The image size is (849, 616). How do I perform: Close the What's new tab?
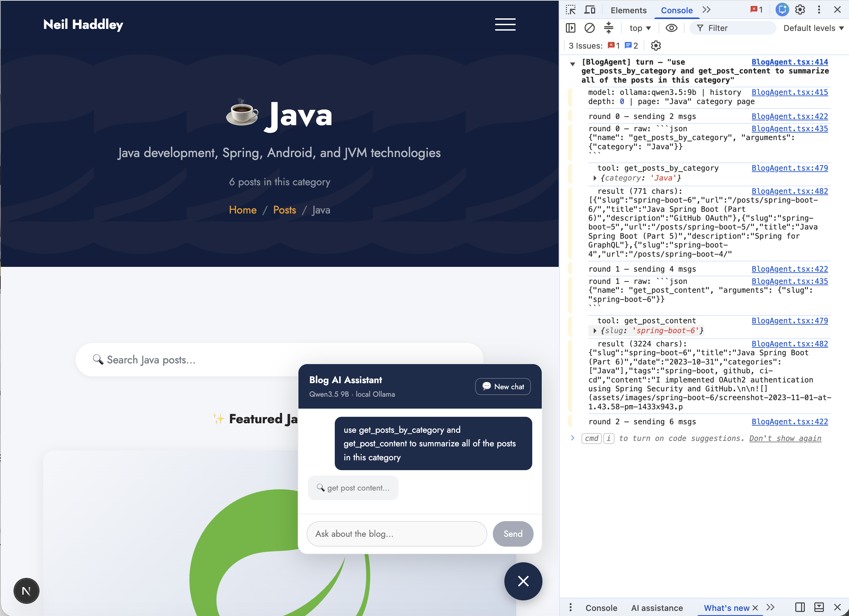(755, 608)
